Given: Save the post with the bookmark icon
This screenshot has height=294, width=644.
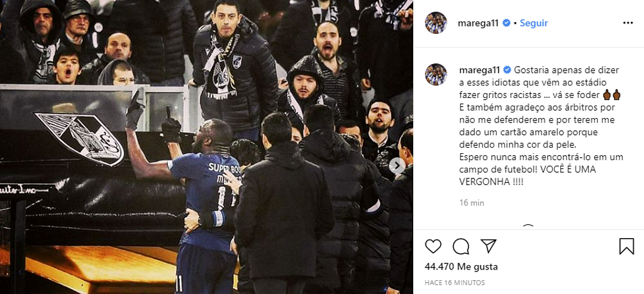Looking at the screenshot, I should point(626,246).
